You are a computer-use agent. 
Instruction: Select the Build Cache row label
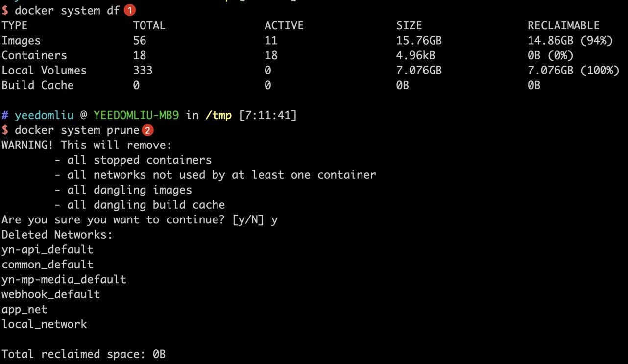(x=38, y=85)
